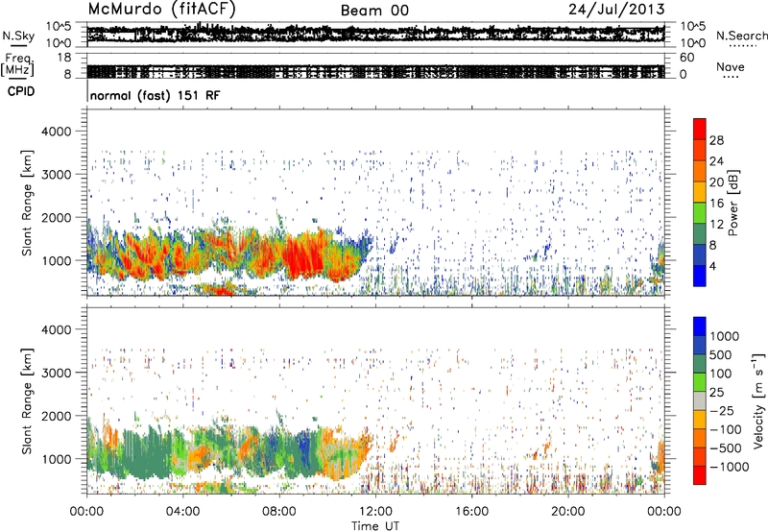Click the dark green 8–12 dB Power segment
Image resolution: width=768 pixels, height=532 pixels.
click(700, 234)
